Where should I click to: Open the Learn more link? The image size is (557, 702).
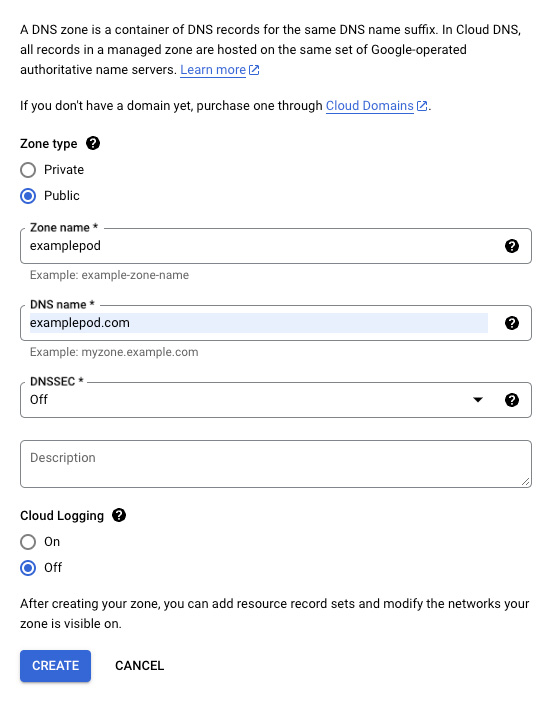(213, 70)
